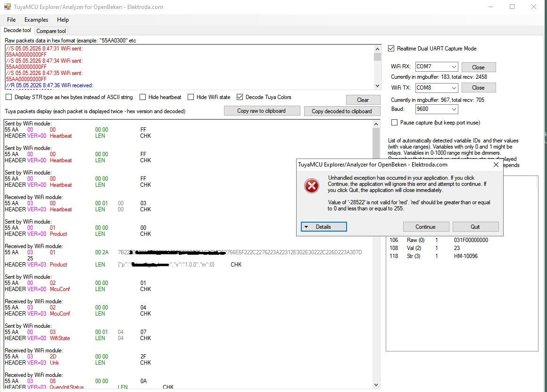Uncheck Decode Tuya Colors
This screenshot has width=547, height=392.
click(x=240, y=97)
